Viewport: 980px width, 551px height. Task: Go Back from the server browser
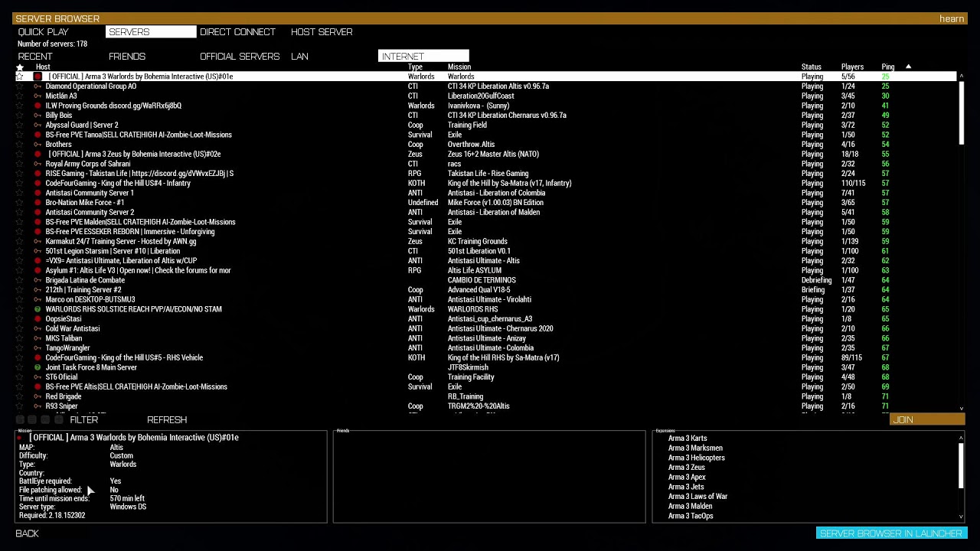pos(28,533)
